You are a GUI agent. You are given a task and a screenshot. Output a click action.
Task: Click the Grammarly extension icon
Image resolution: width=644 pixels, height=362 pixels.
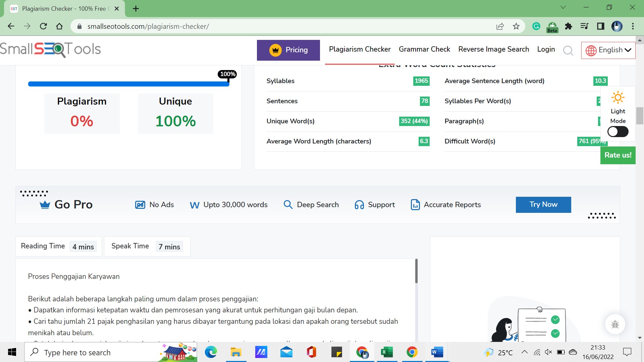pyautogui.click(x=536, y=26)
